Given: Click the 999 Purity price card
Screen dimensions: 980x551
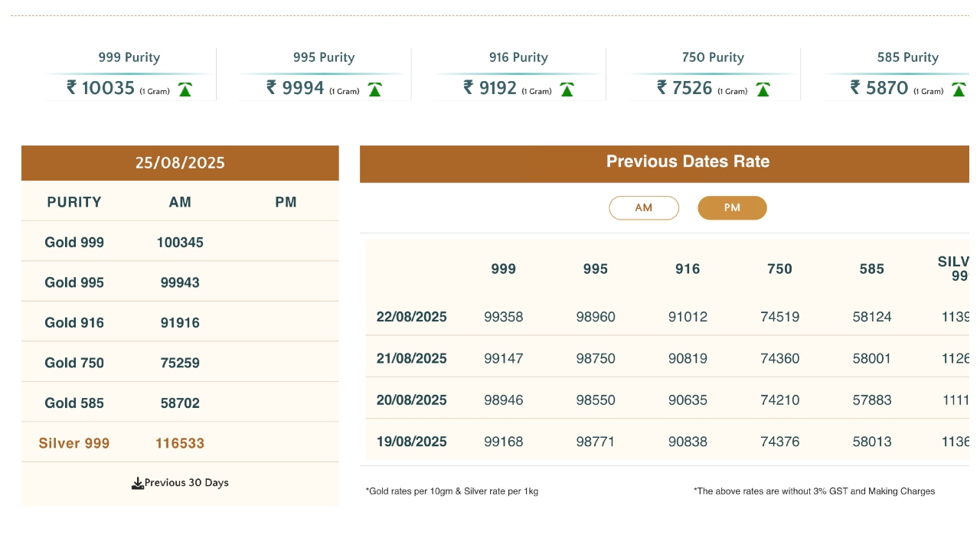Looking at the screenshot, I should [129, 74].
